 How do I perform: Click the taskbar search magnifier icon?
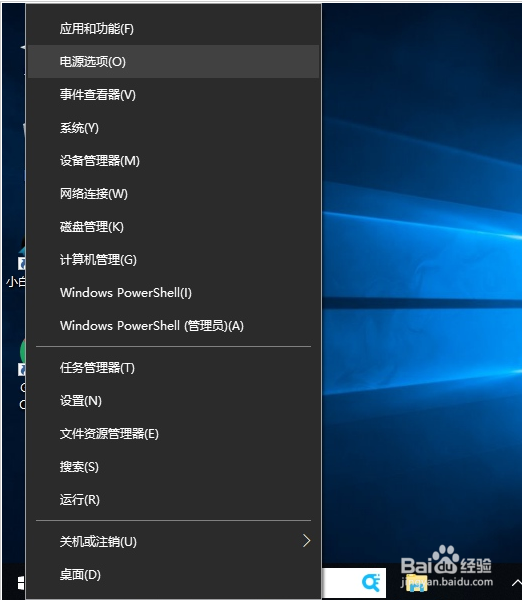pyautogui.click(x=371, y=582)
